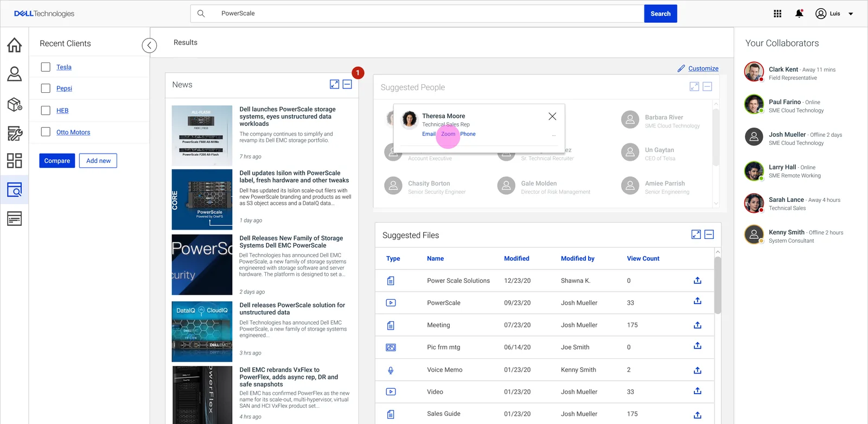Phone Theresa Moore
Image resolution: width=868 pixels, height=424 pixels.
click(x=468, y=134)
